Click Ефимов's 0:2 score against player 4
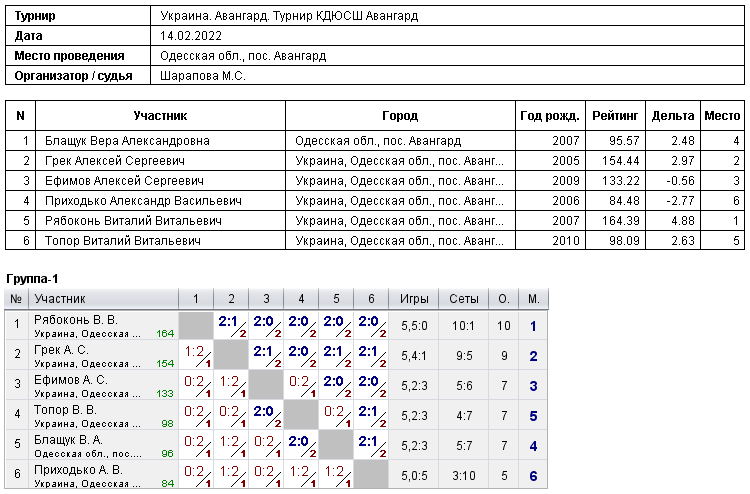Viewport: 750px width, 494px height. click(299, 382)
